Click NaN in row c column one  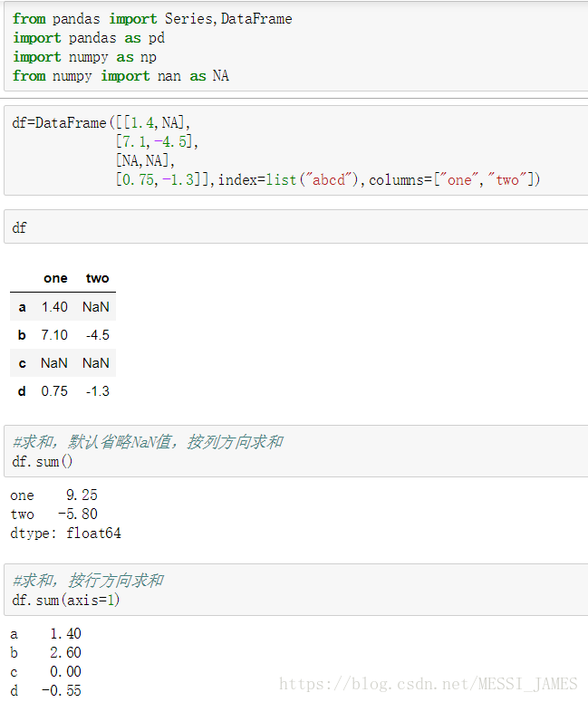(54, 363)
